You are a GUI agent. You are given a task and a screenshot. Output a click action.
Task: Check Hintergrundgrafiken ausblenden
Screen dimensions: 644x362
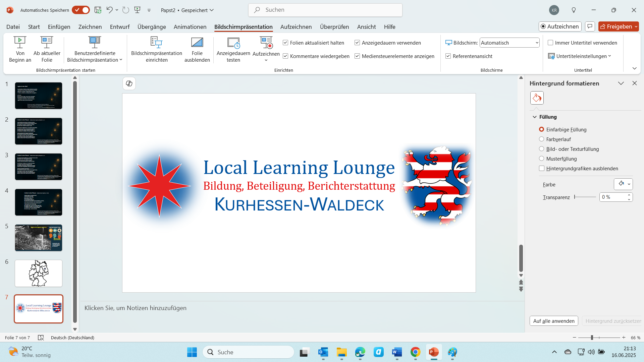(542, 168)
